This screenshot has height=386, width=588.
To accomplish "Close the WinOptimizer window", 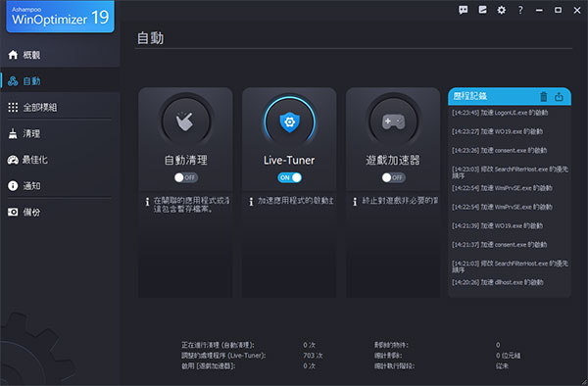I will tap(577, 10).
